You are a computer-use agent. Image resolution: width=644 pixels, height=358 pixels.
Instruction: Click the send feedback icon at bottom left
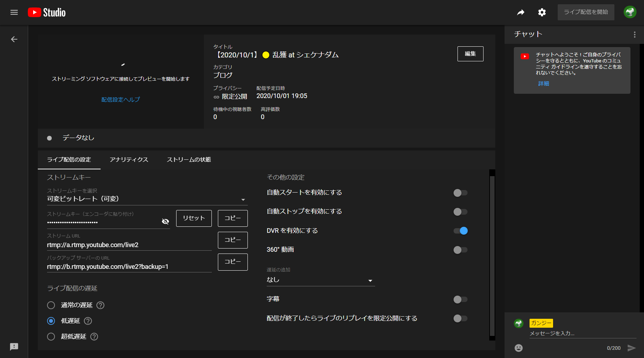pos(14,347)
